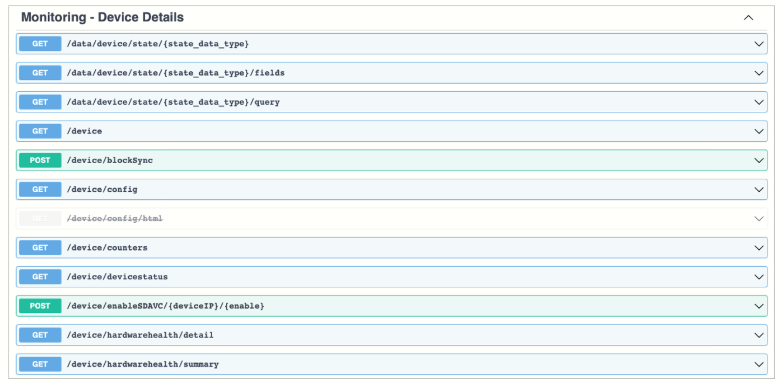Expand chevron on /device/blockSync row

click(x=759, y=161)
